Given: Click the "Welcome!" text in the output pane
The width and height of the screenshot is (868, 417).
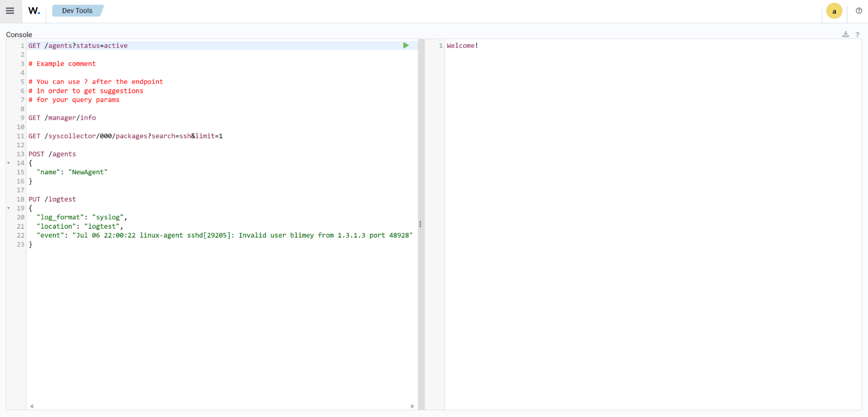Looking at the screenshot, I should pos(462,46).
